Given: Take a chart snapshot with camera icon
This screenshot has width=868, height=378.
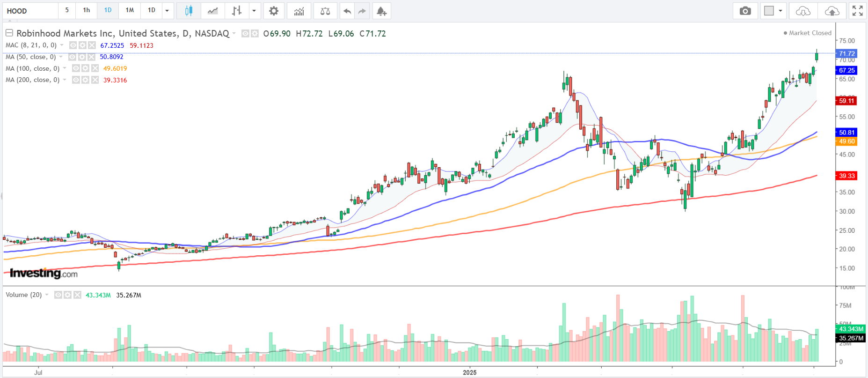Looking at the screenshot, I should click(745, 11).
